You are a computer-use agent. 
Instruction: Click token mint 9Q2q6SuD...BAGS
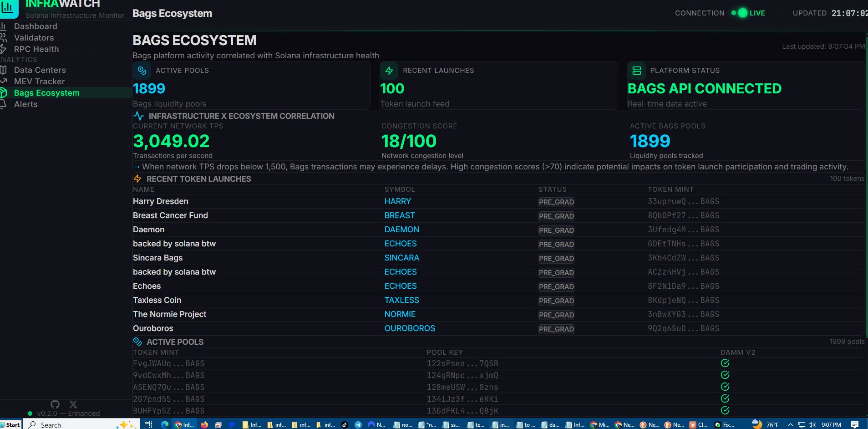tap(684, 328)
